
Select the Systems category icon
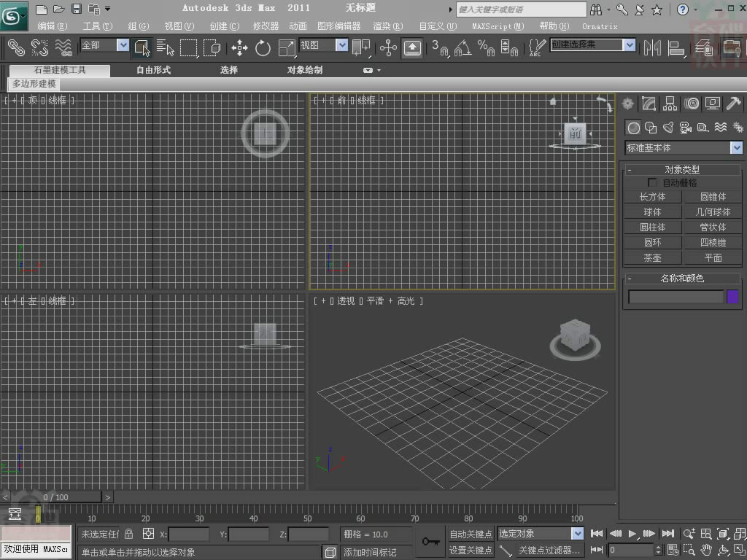[738, 127]
